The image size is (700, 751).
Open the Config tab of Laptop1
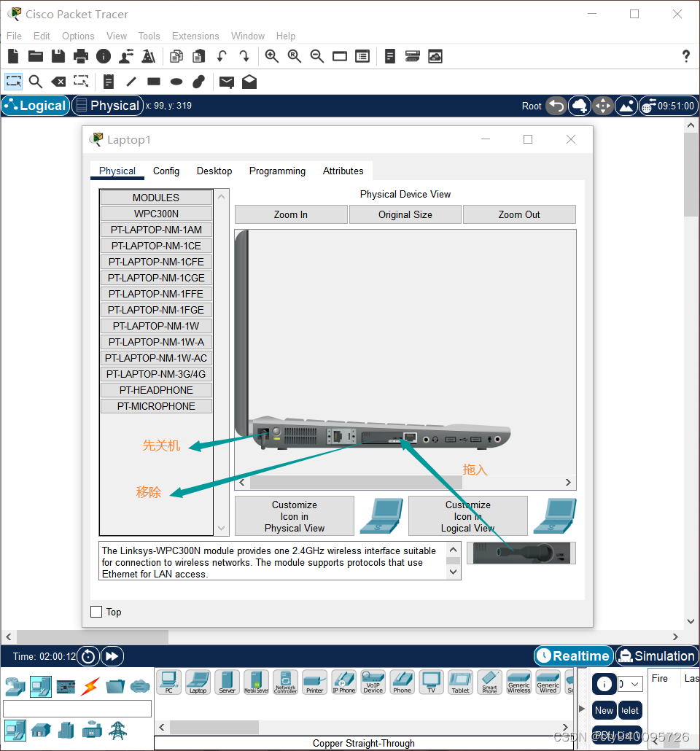pos(166,171)
